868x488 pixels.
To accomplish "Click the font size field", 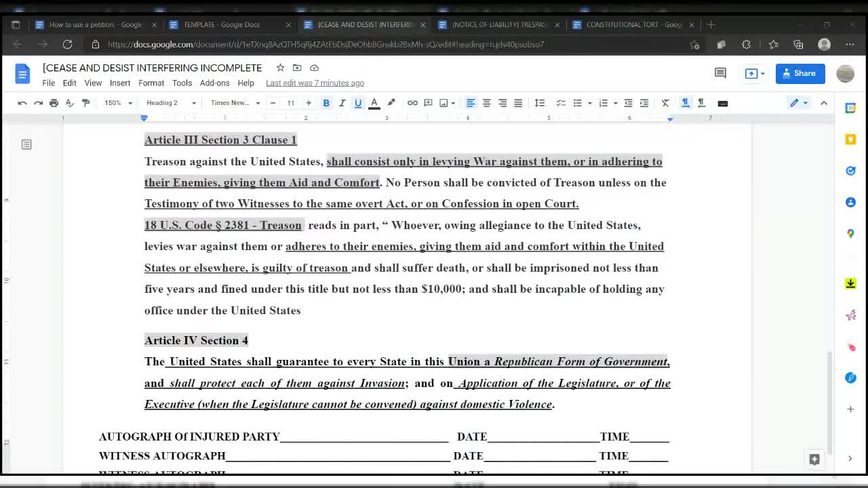I will [290, 103].
